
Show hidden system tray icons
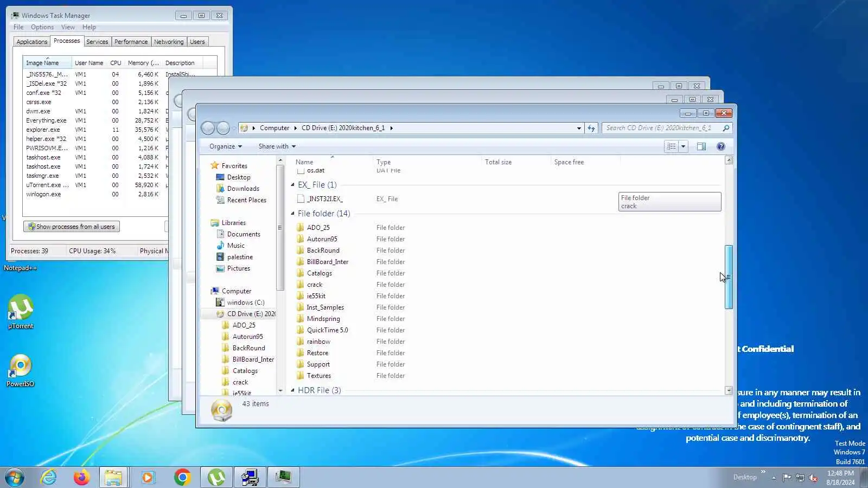(x=774, y=478)
